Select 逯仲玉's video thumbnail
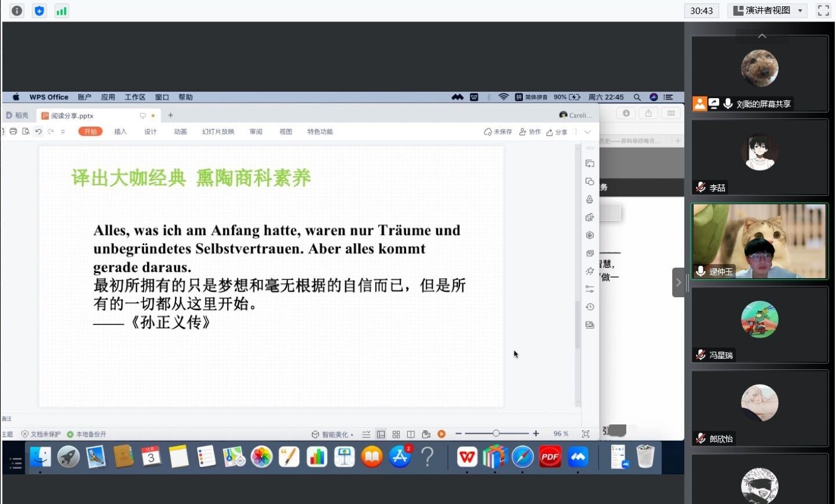The height and width of the screenshot is (504, 836). click(759, 242)
